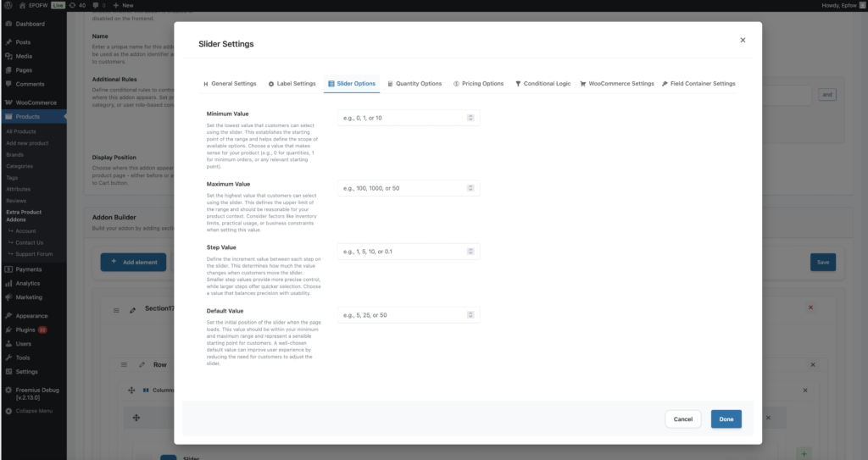
Task: Open the Plugins menu item
Action: tap(26, 330)
